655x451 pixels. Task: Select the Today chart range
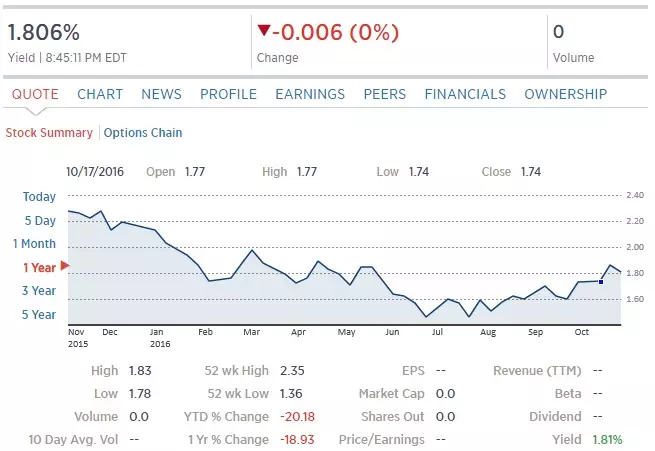pyautogui.click(x=40, y=196)
